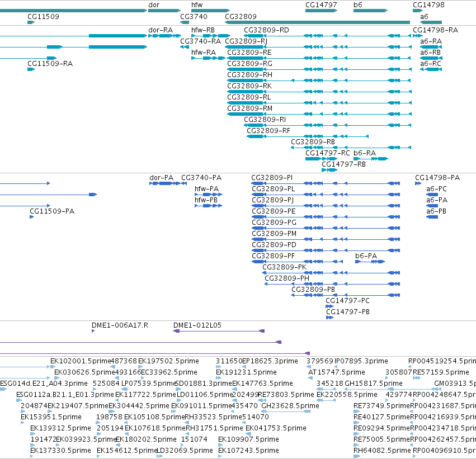Click the b6 gene label
Viewport: 476px width, 459px height.
(358, 5)
